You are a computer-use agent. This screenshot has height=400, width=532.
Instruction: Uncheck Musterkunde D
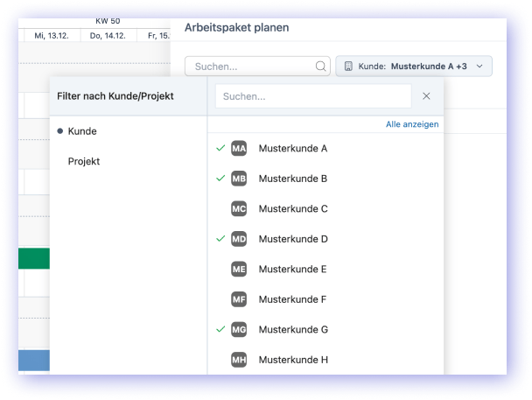click(x=325, y=239)
